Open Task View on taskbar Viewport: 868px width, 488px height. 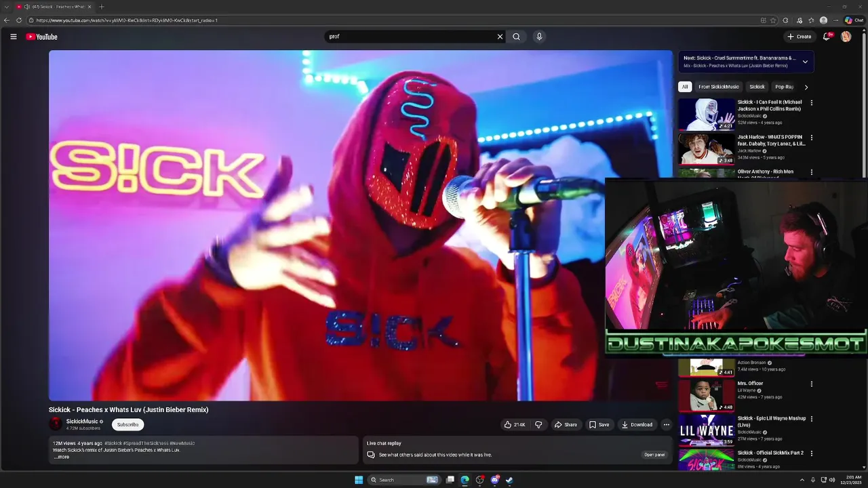tap(450, 480)
